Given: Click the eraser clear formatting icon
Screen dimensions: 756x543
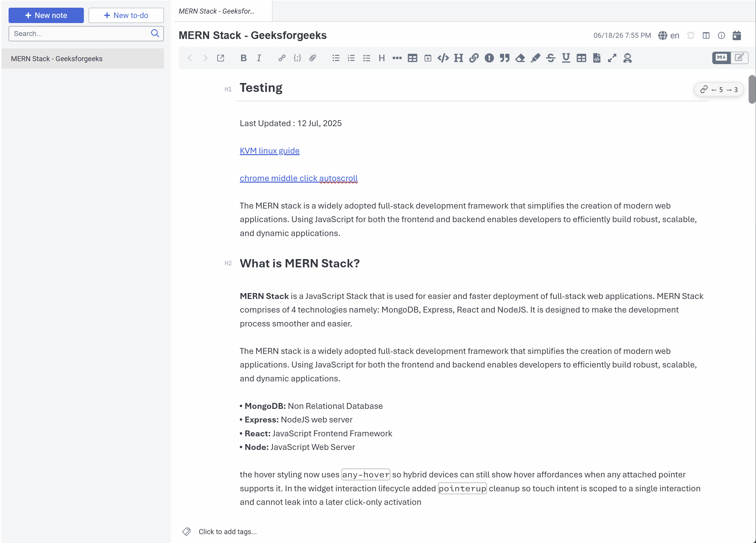Looking at the screenshot, I should click(x=520, y=58).
